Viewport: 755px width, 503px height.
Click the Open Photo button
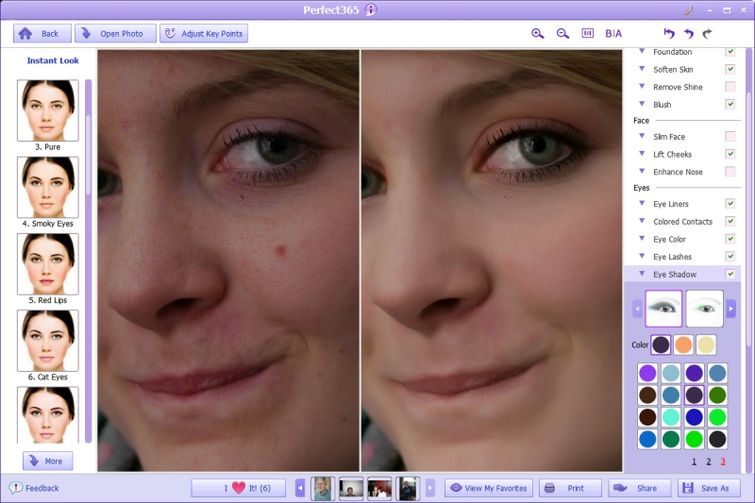[115, 33]
